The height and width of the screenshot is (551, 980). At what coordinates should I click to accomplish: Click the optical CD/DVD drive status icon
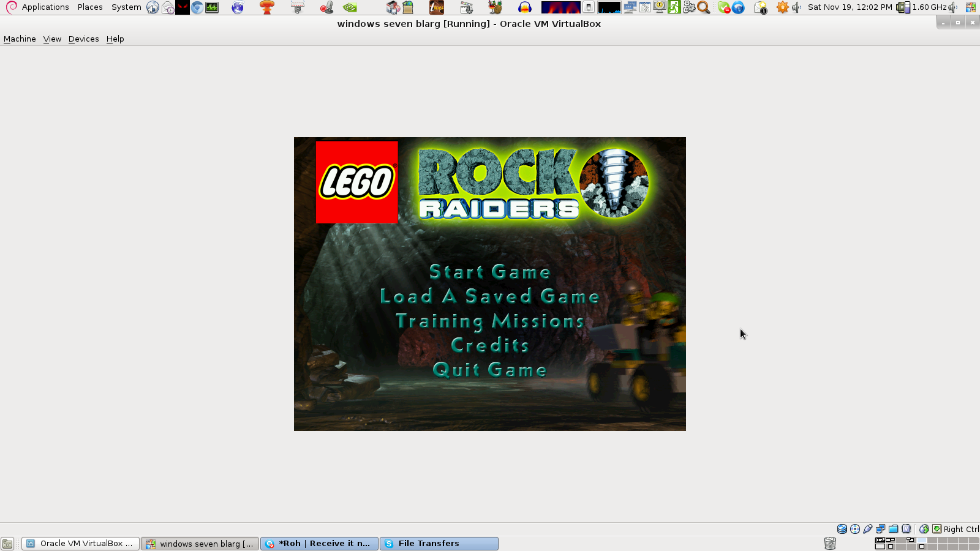[855, 529]
